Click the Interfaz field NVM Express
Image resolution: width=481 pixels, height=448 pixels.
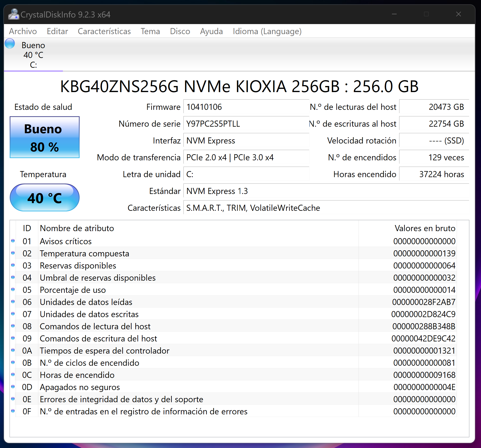coord(246,140)
